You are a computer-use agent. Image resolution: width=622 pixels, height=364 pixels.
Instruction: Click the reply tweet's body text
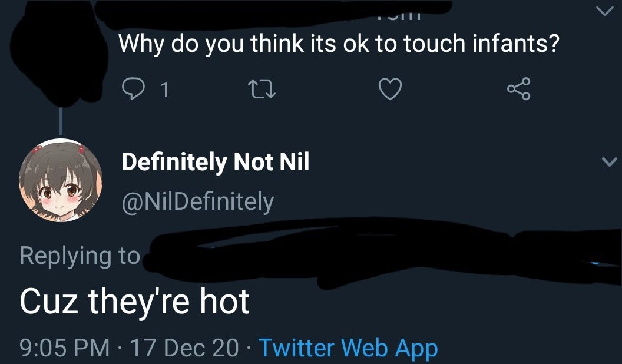(134, 302)
